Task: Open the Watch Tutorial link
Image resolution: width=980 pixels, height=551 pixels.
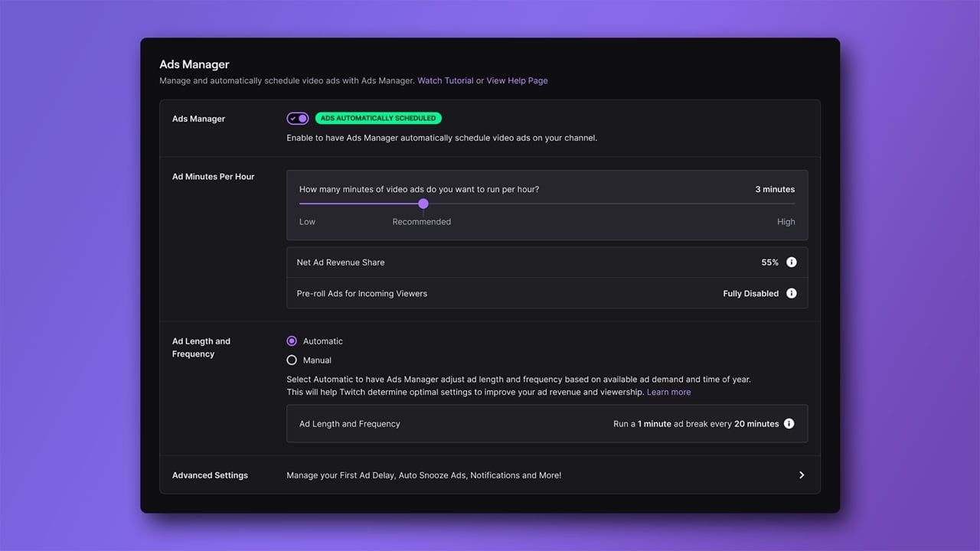Action: click(445, 80)
